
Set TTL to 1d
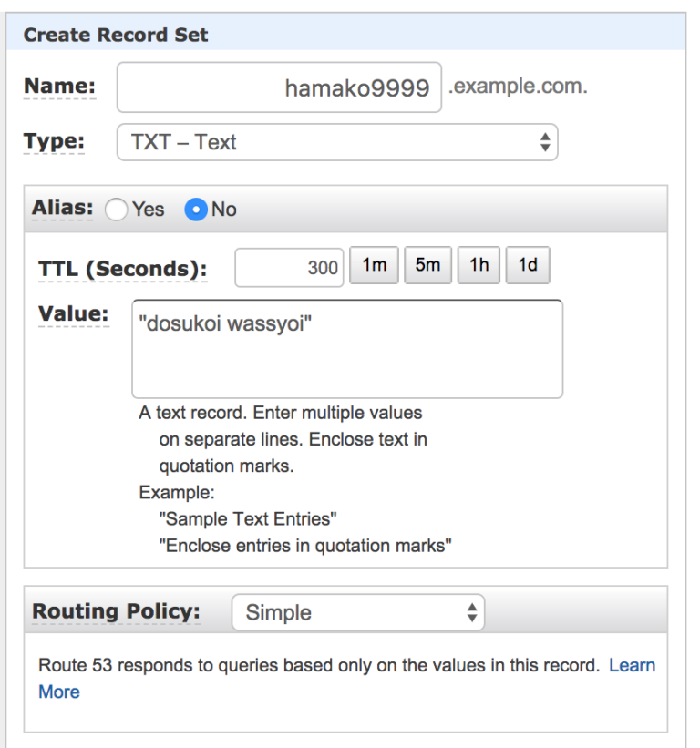[528, 266]
